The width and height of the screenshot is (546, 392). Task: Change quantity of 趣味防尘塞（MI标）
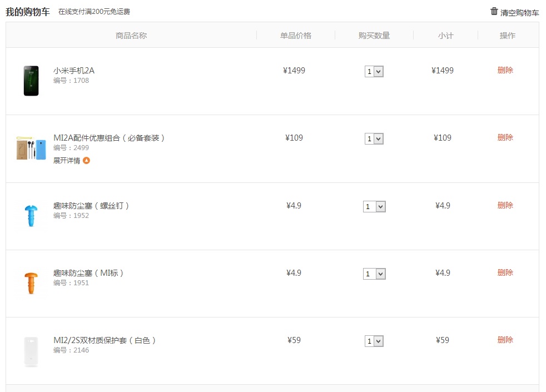[374, 274]
